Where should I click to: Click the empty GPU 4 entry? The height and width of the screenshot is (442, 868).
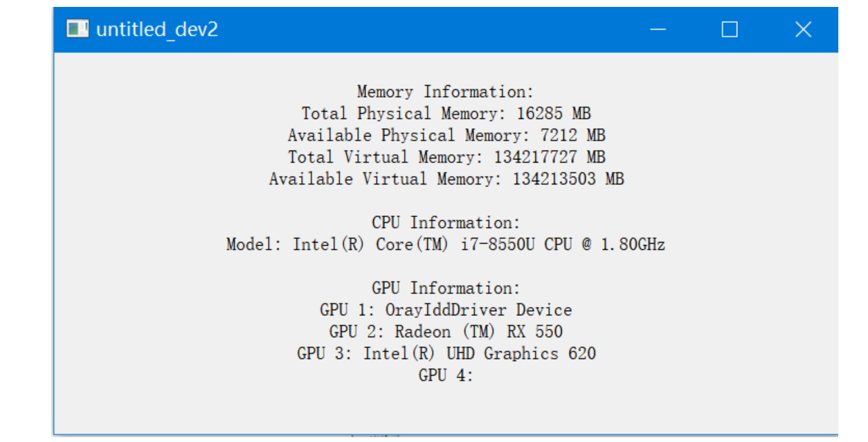446,375
